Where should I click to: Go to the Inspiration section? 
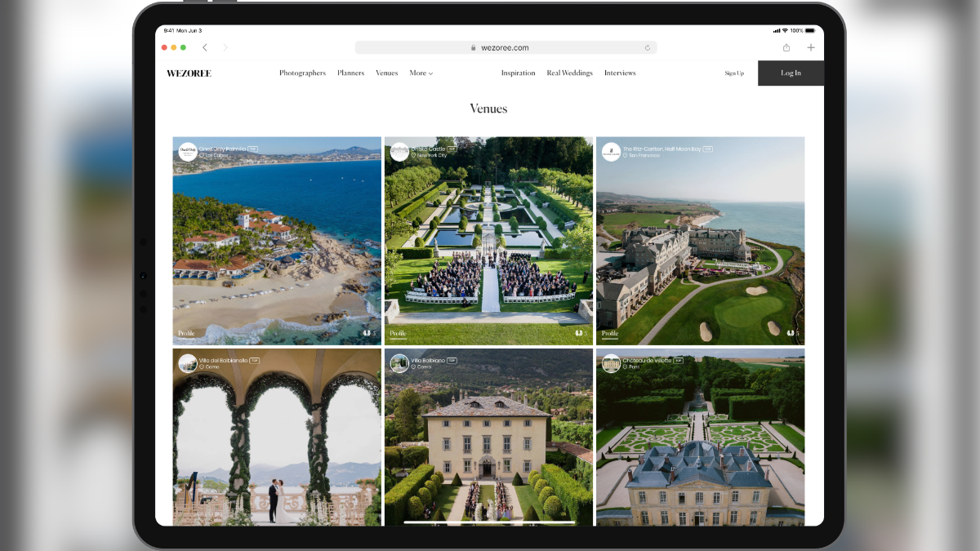coord(518,73)
